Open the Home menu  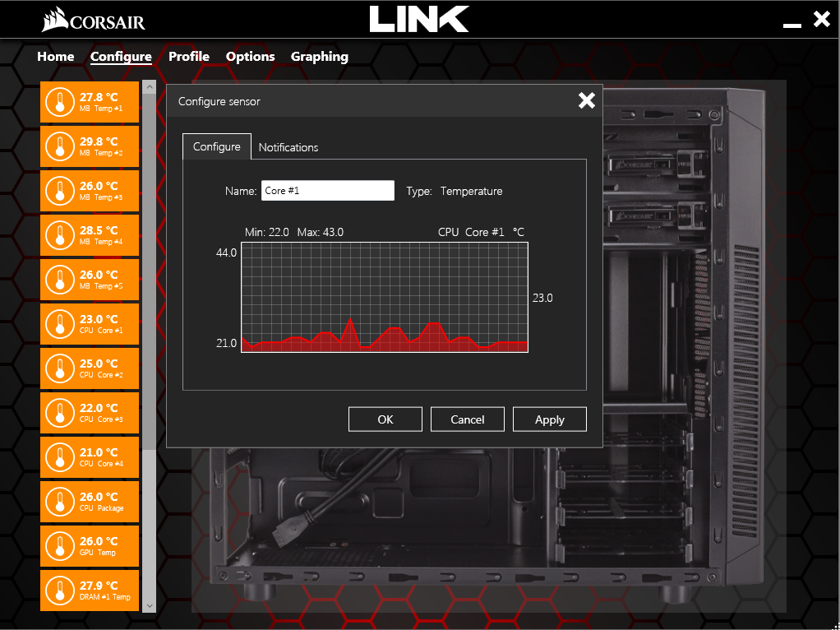coord(56,56)
